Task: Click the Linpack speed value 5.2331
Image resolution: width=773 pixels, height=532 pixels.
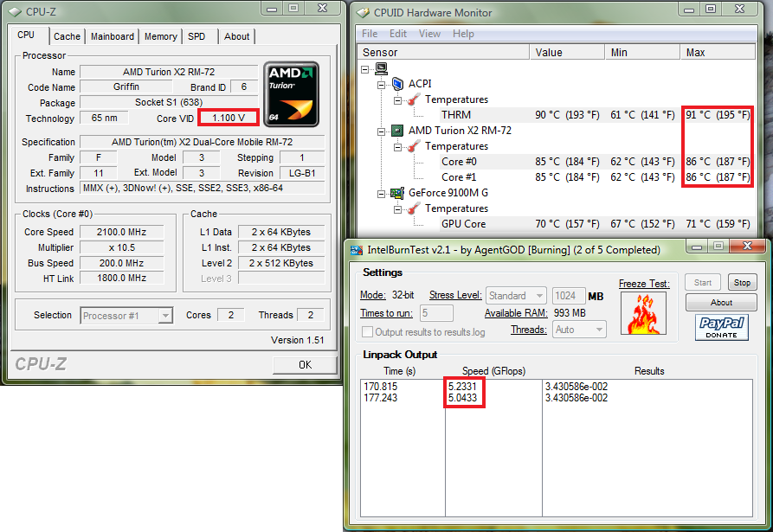Action: [x=462, y=387]
